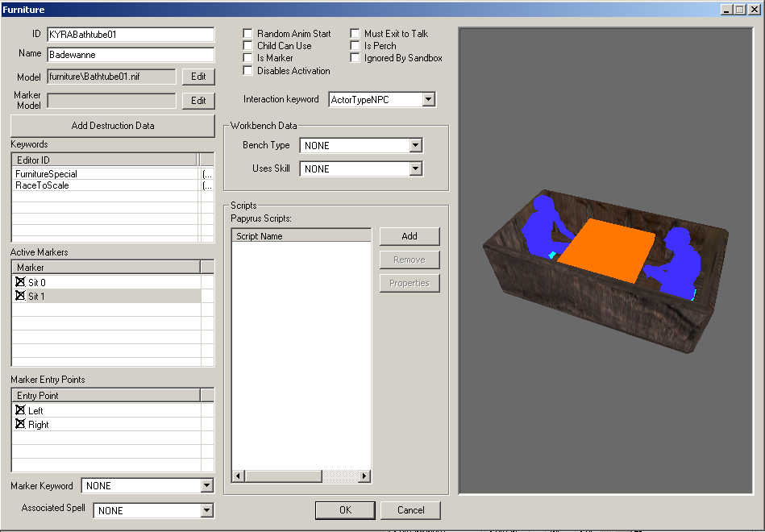Click the Entry Point column header
The width and height of the screenshot is (765, 532).
click(106, 396)
